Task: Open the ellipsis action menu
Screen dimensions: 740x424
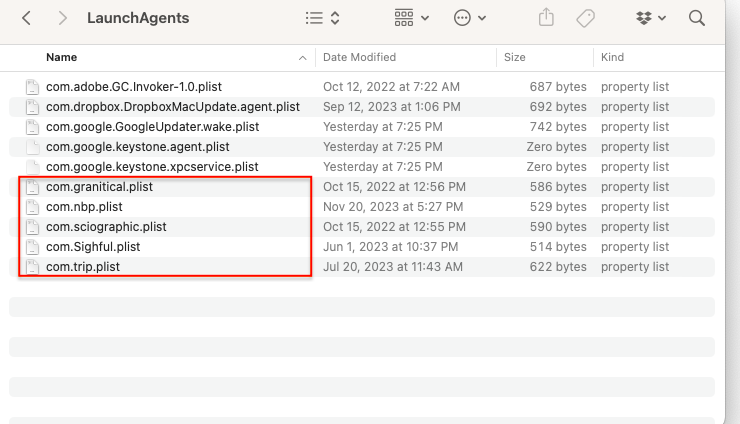Action: tap(470, 18)
